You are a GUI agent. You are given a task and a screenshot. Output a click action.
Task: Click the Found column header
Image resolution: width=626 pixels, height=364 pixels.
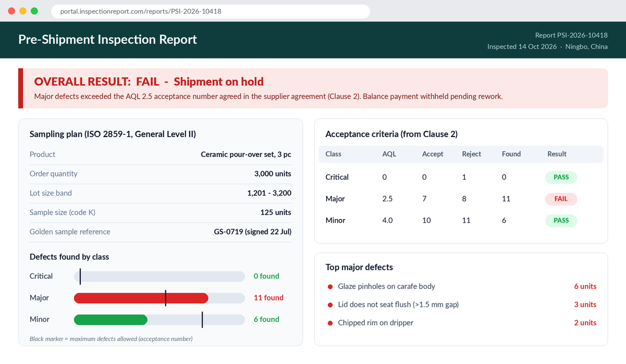coord(512,154)
